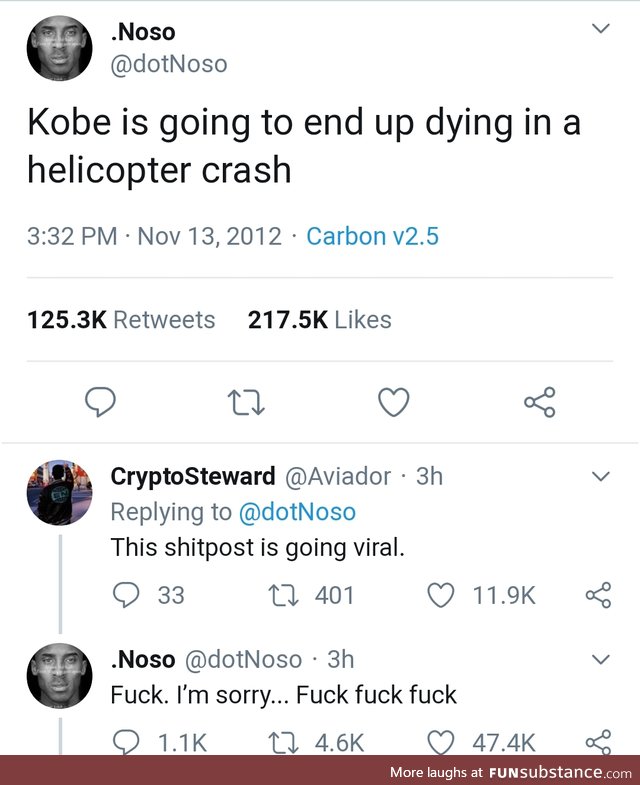Share CryptoSteward's reply
Viewport: 640px width, 785px height.
pyautogui.click(x=598, y=595)
